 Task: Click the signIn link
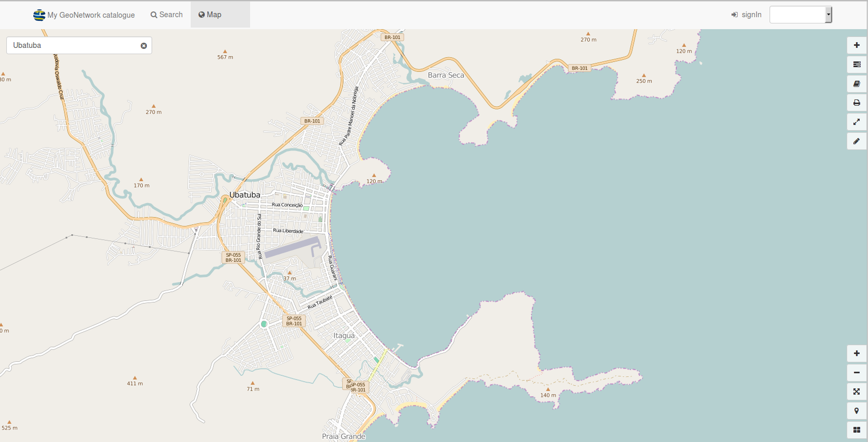746,15
